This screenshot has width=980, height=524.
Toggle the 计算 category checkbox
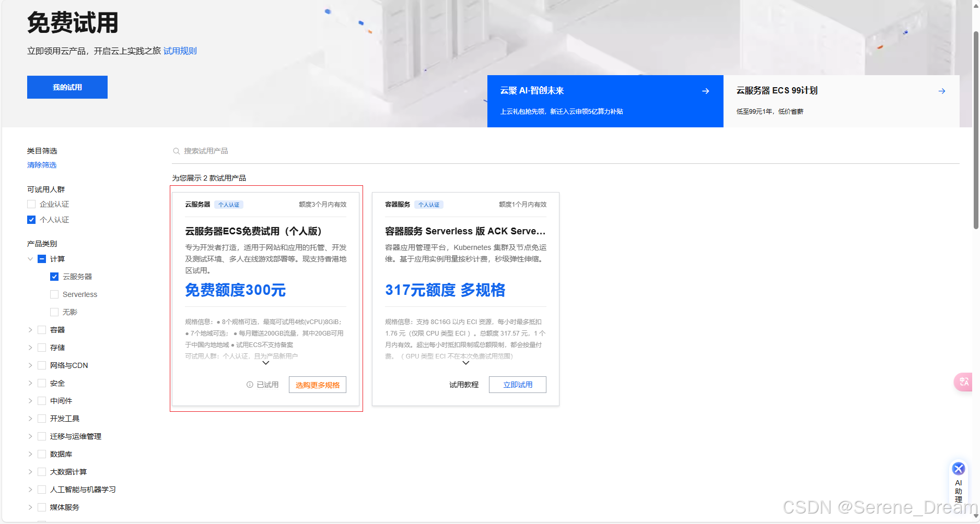coord(42,259)
